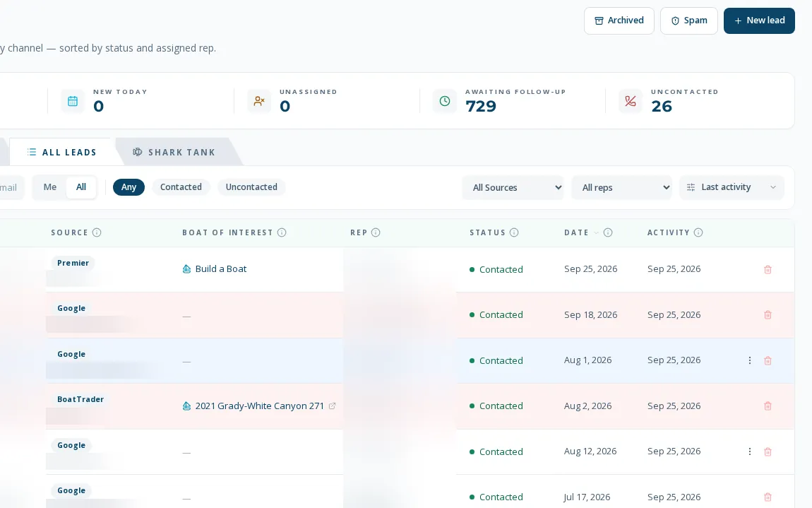Click the Date column info icon
The image size is (812, 508).
coord(608,232)
